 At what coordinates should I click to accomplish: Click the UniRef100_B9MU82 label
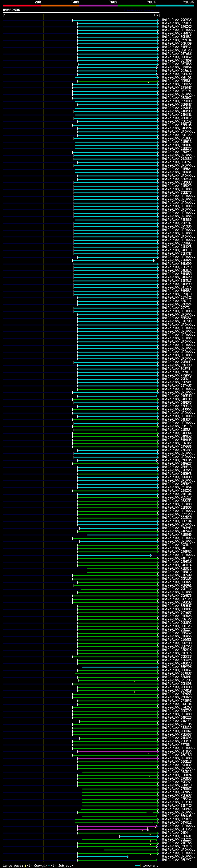[177, 37]
